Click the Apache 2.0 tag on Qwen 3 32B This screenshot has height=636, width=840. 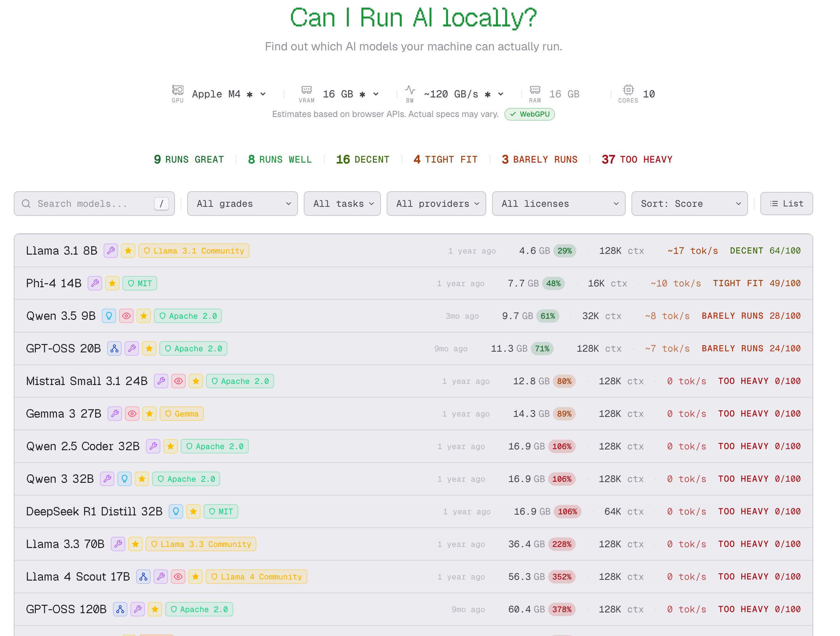click(x=186, y=479)
